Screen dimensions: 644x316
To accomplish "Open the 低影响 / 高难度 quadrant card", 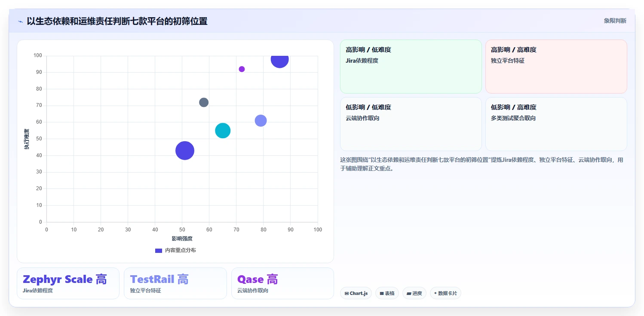I will (556, 124).
